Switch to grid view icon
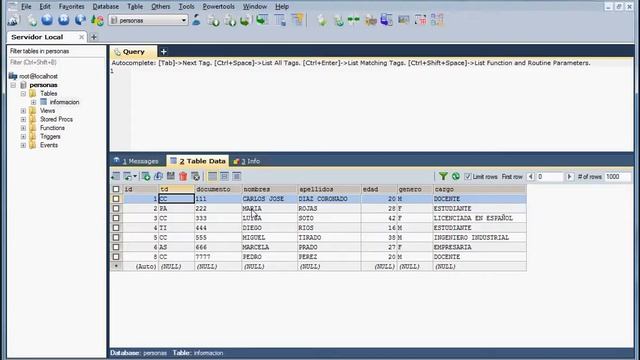The image size is (640, 360). [x=212, y=176]
